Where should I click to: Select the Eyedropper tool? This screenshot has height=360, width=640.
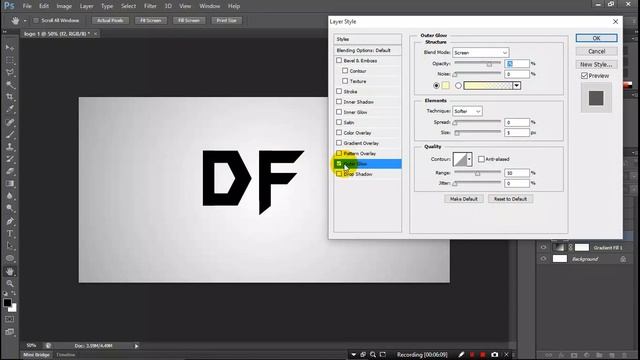[10, 109]
